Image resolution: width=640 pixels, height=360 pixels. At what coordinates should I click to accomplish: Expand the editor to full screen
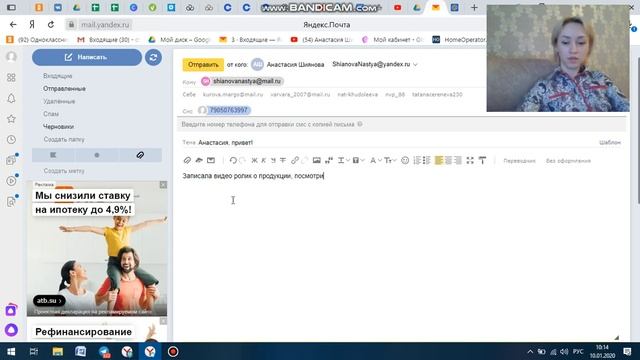pos(470,160)
